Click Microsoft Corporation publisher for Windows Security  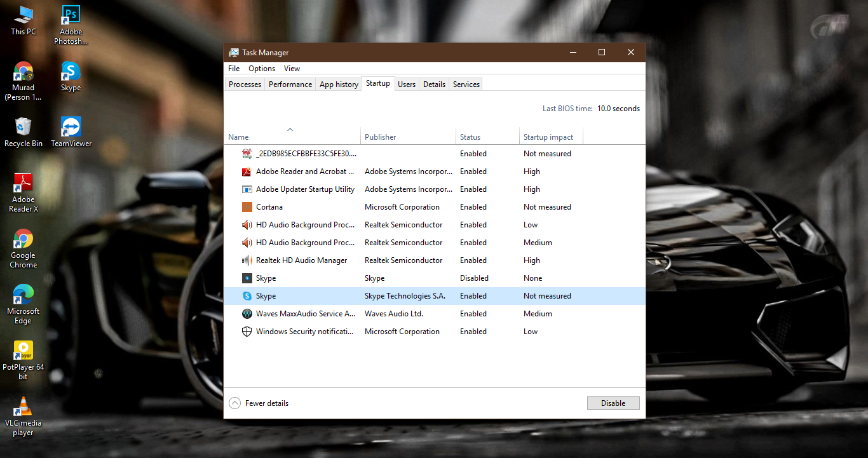tap(402, 332)
